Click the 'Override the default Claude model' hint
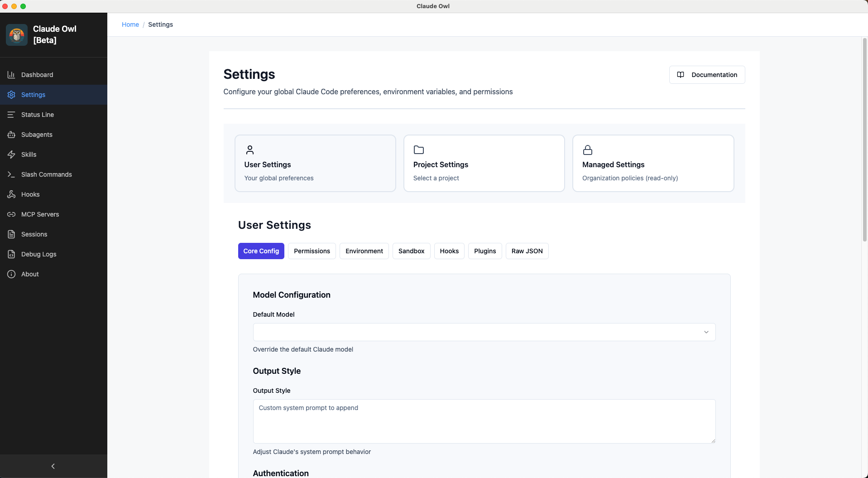868x478 pixels. tap(303, 349)
